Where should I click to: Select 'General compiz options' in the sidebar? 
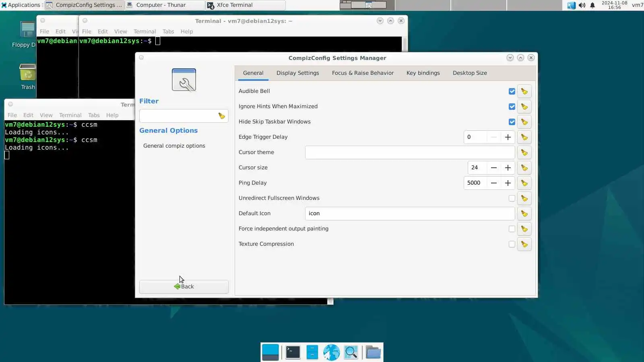(x=174, y=146)
